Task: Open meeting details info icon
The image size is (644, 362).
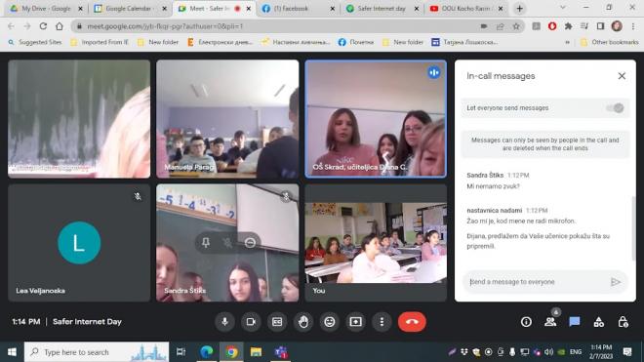Action: (x=526, y=322)
